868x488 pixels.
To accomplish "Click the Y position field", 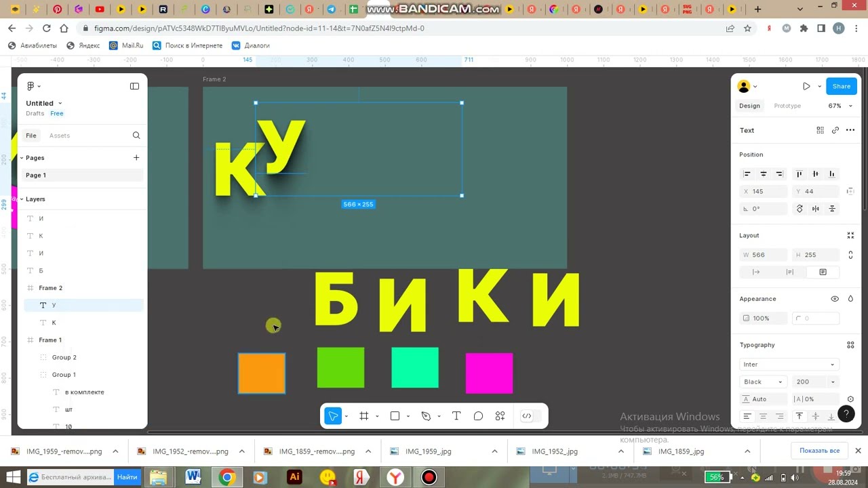I will [816, 191].
